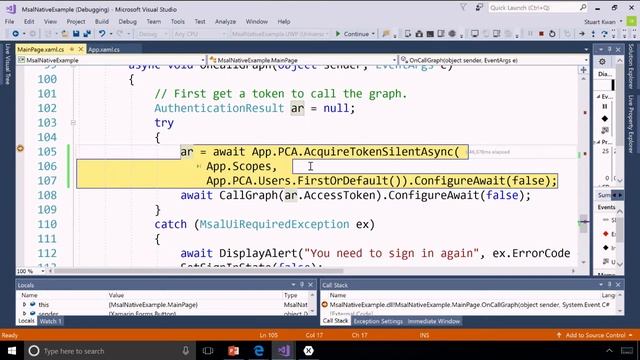The image size is (640, 360).
Task: Click the camera snapshot toolbar icon
Action: (419, 34)
